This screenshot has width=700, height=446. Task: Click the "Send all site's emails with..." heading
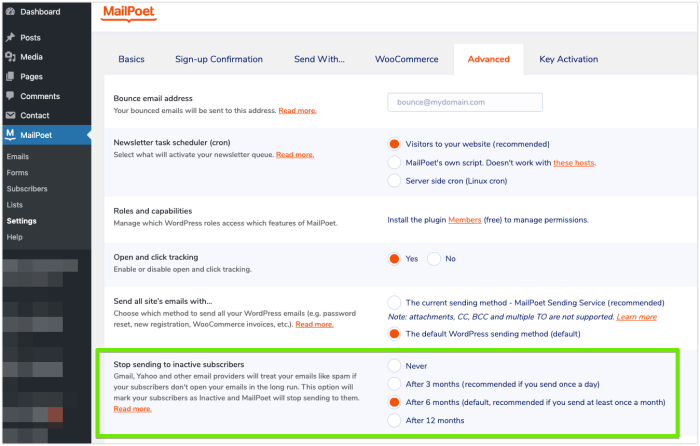pyautogui.click(x=162, y=301)
